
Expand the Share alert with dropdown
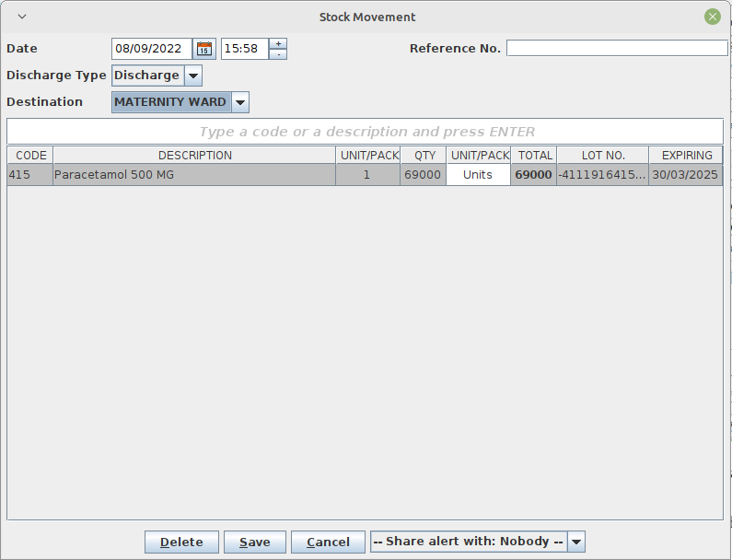576,542
